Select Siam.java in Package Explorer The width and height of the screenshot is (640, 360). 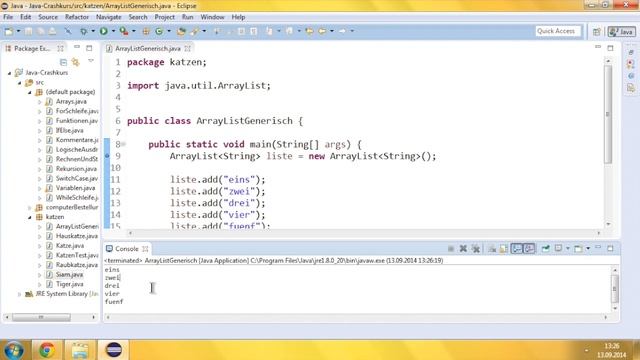pos(69,275)
